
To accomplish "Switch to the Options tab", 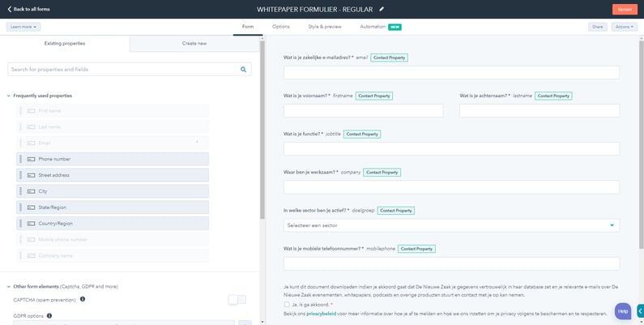I will (x=281, y=27).
